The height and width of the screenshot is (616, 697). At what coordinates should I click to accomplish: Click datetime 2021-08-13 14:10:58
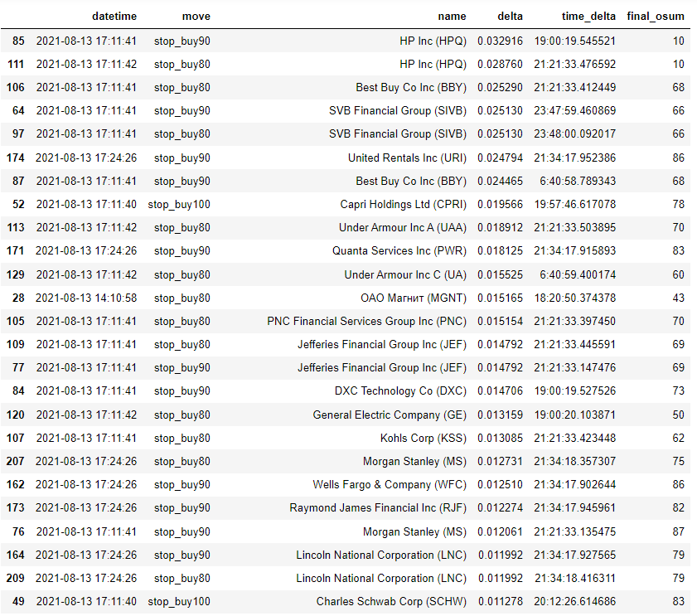pos(86,298)
